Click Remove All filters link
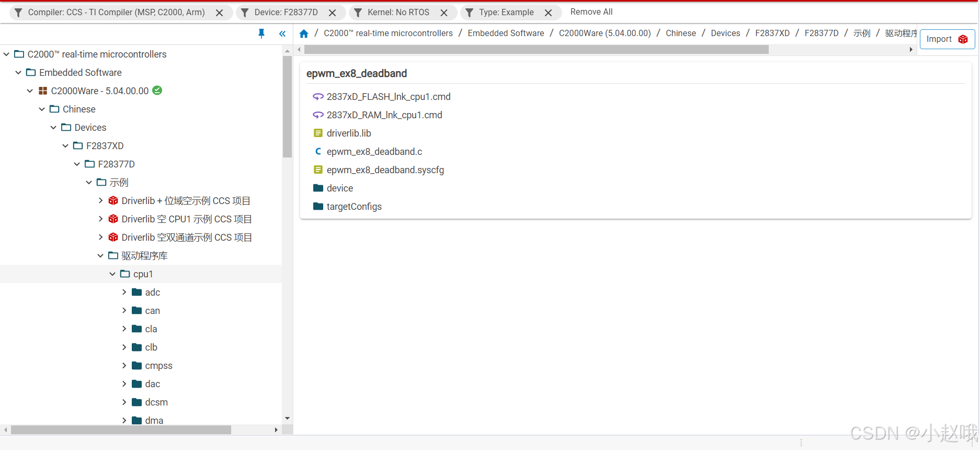The image size is (980, 450). (x=591, y=12)
